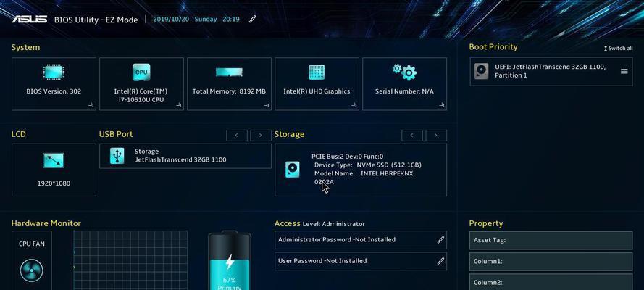
Task: Click the NVMe SSD disk icon
Action: tap(293, 169)
